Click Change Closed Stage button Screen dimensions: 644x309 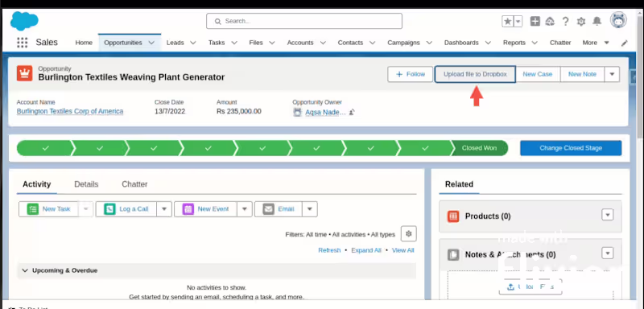571,148
